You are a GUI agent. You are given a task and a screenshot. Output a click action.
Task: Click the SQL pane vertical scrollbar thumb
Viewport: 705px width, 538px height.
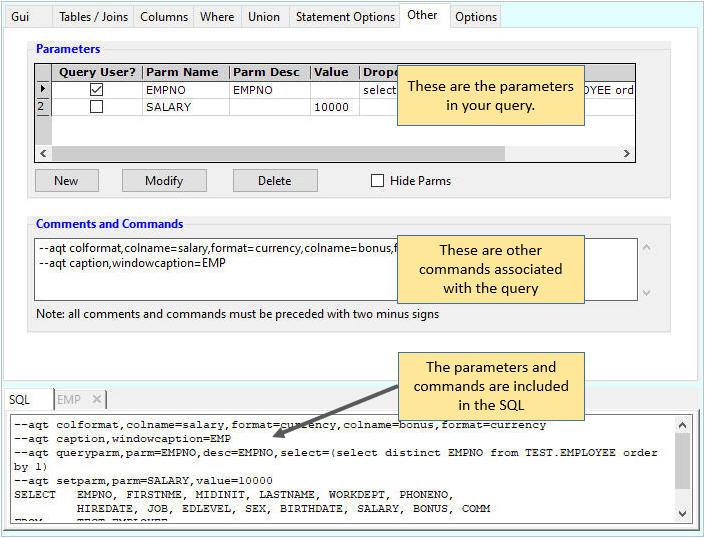tap(682, 461)
